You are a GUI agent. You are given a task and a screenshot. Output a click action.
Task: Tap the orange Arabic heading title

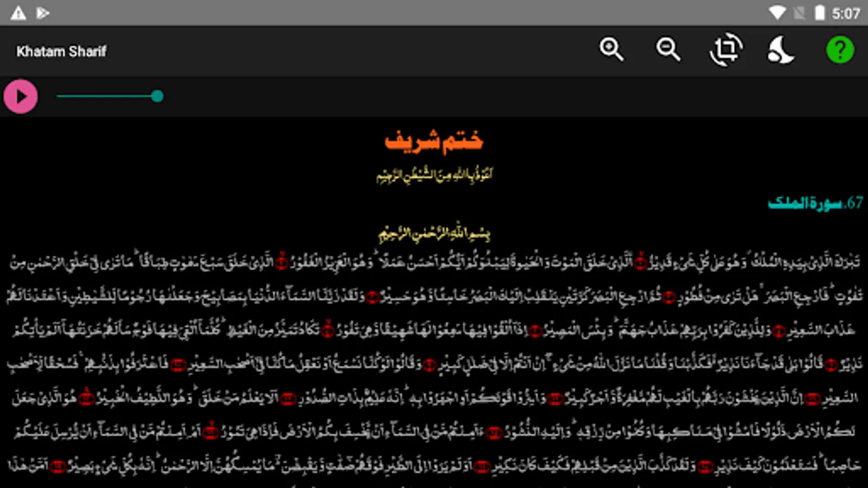(x=433, y=141)
